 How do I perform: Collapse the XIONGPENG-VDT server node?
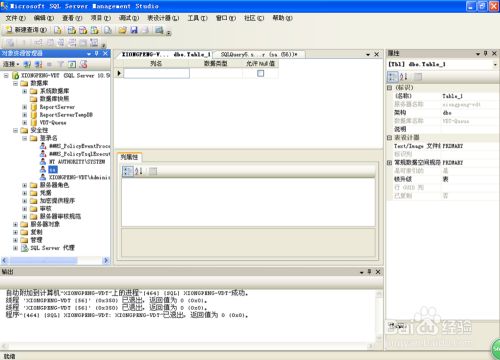6,76
